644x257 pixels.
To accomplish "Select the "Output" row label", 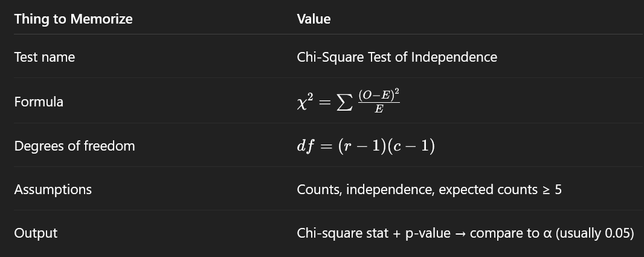I will click(36, 233).
